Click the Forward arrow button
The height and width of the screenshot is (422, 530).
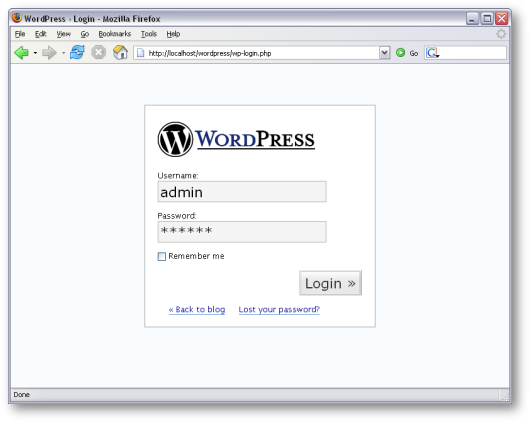point(49,53)
